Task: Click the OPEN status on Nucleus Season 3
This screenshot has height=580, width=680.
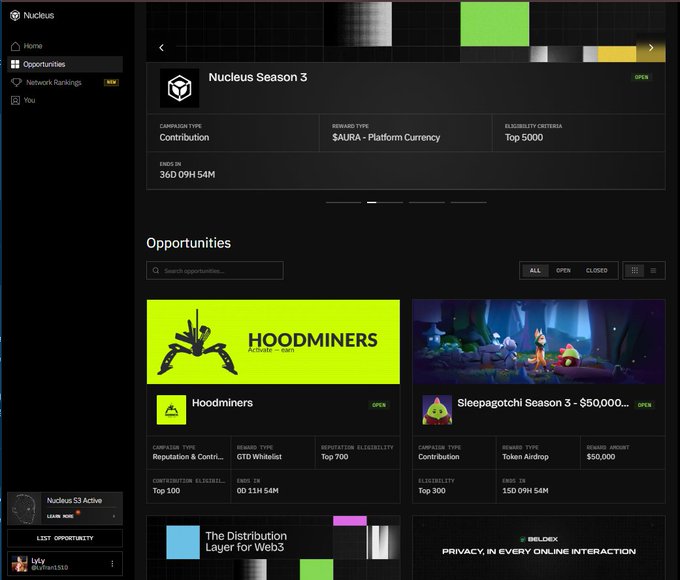Action: pos(641,77)
